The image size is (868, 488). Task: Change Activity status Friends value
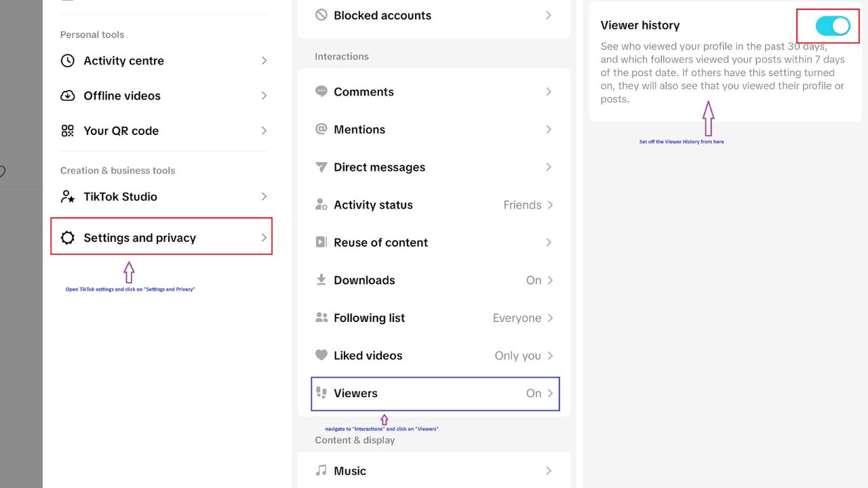point(522,205)
